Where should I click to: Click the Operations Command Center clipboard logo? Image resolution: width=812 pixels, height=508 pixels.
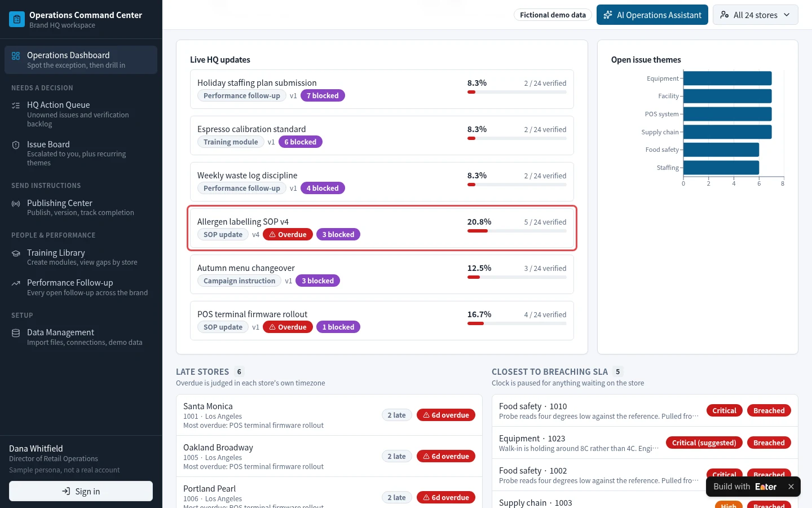click(17, 19)
